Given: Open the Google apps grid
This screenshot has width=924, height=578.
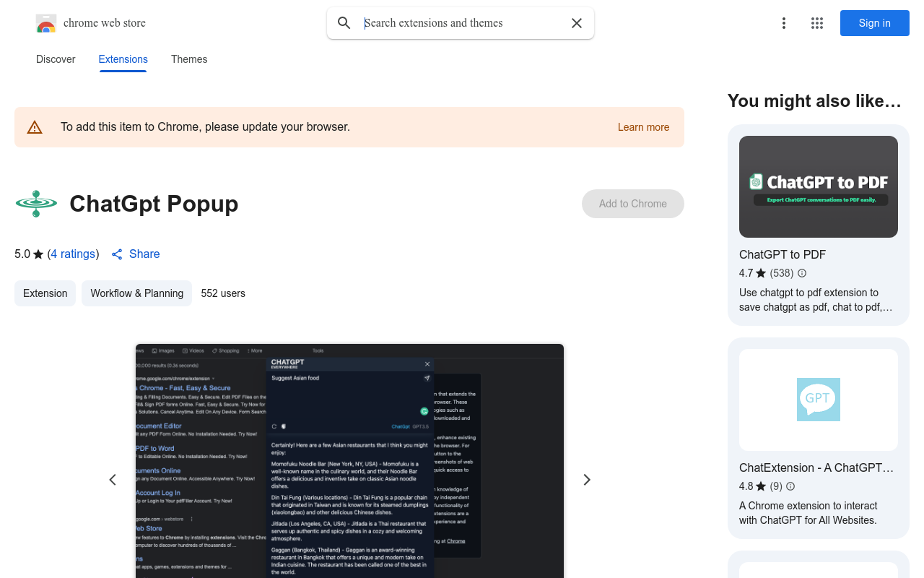Looking at the screenshot, I should click(x=817, y=23).
